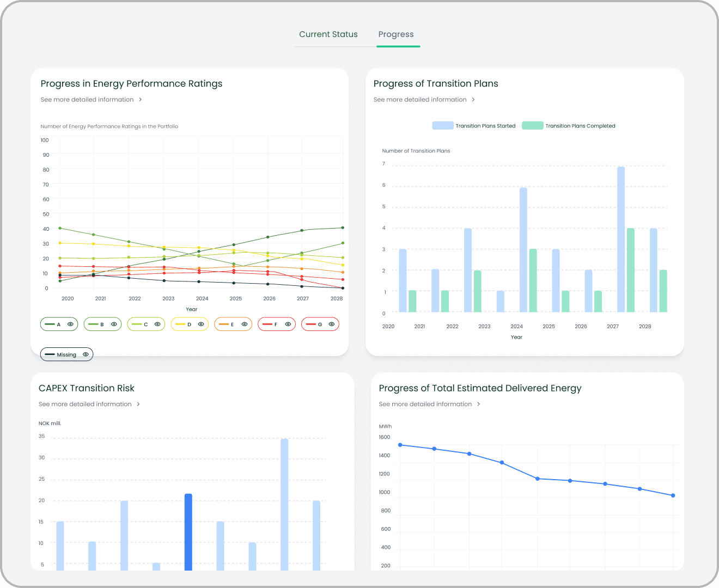This screenshot has width=719, height=588.
Task: Click the 'NOK mill.' unit label
Action: [x=50, y=423]
